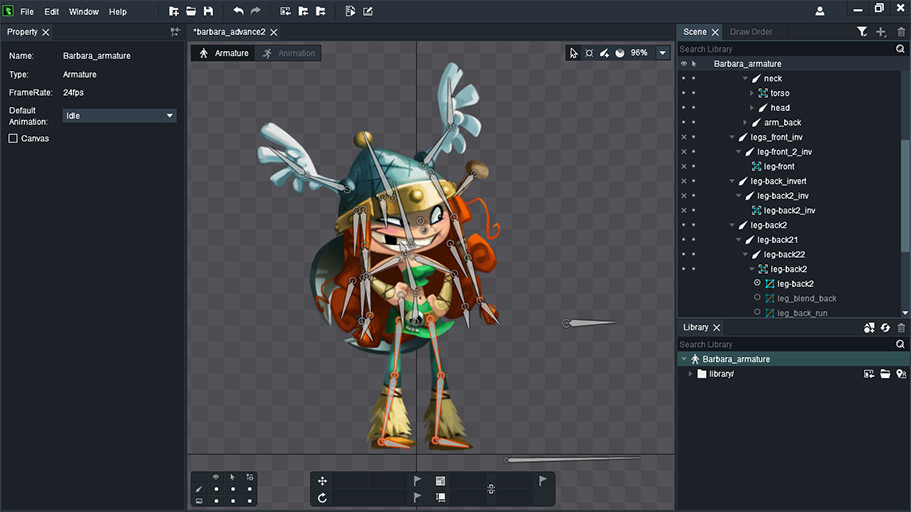Click the Library panel refresh icon
911x512 pixels.
[885, 328]
